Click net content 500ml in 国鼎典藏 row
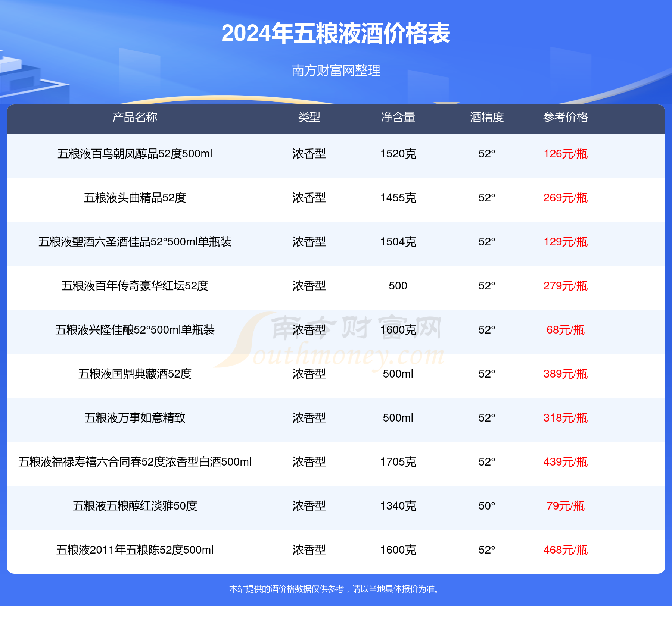Image resolution: width=672 pixels, height=623 pixels. point(398,374)
